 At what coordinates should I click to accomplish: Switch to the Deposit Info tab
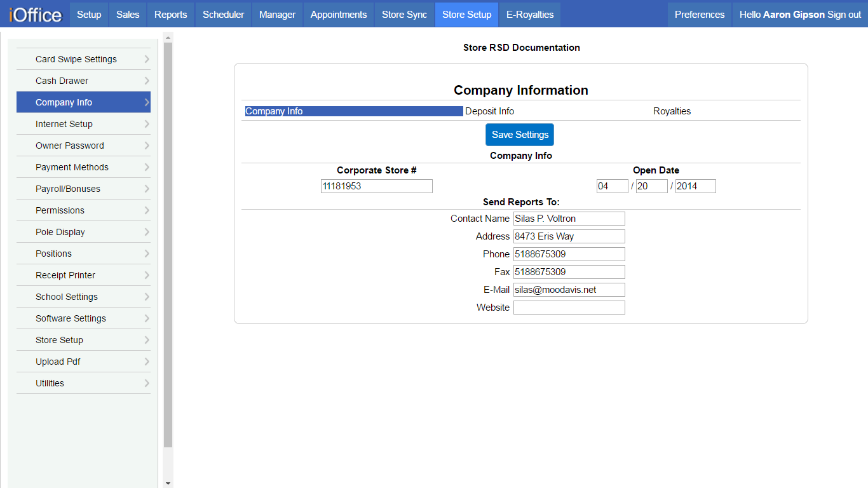point(489,111)
